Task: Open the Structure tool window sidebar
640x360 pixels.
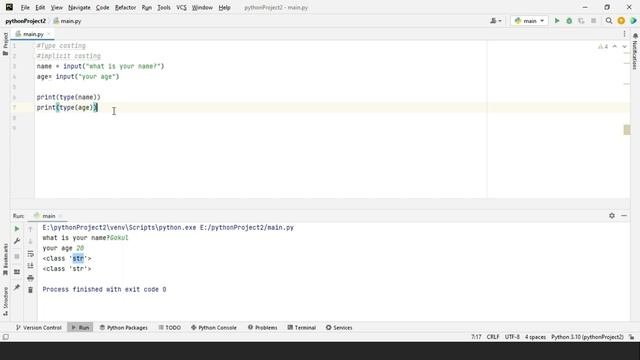Action: 5,301
